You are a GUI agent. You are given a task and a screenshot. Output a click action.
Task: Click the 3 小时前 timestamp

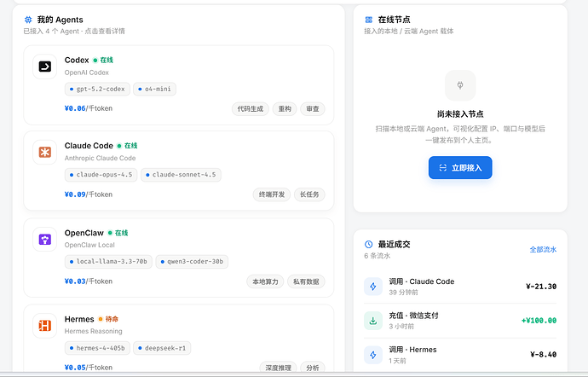coord(401,327)
